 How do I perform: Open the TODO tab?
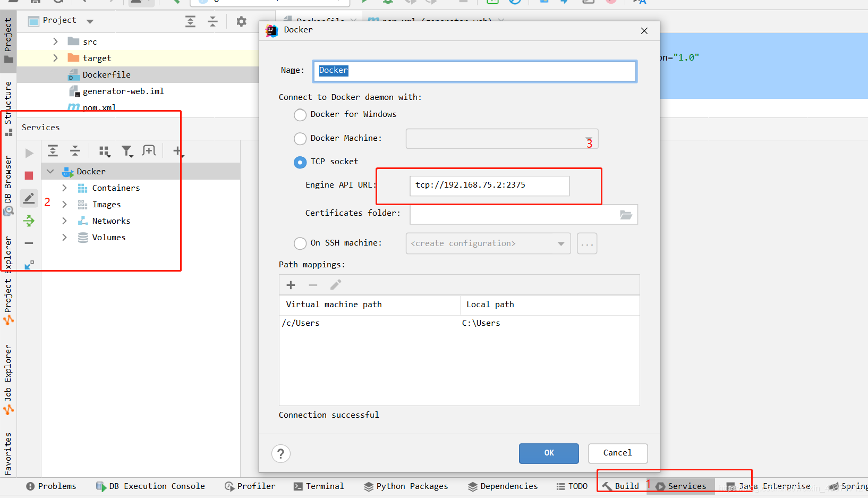coord(572,486)
